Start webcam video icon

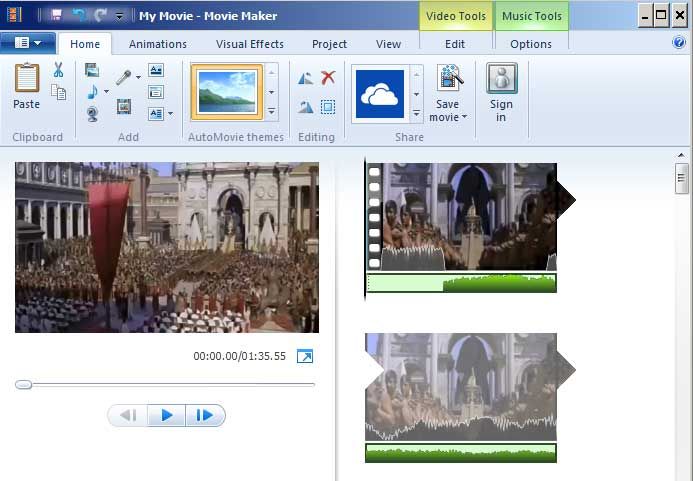pyautogui.click(x=92, y=114)
